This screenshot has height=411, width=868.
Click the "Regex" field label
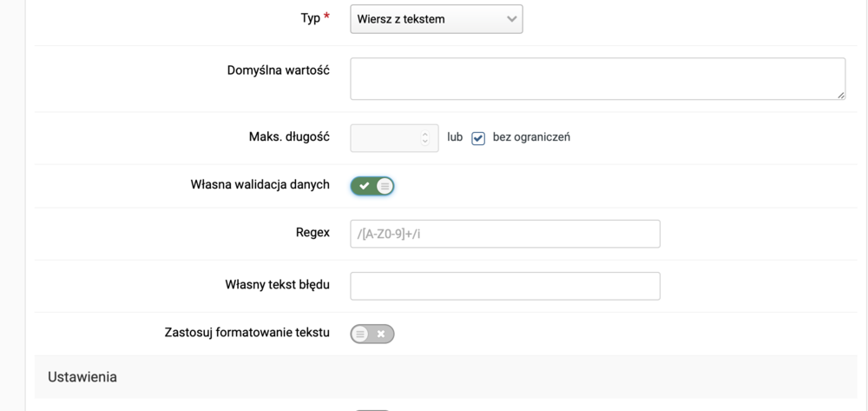[x=312, y=233]
